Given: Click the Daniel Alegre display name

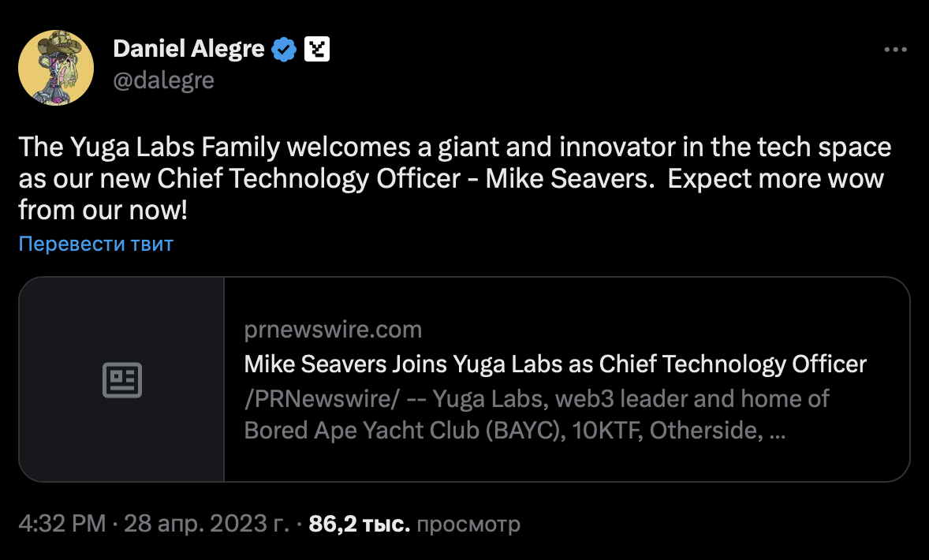Looking at the screenshot, I should coord(188,50).
